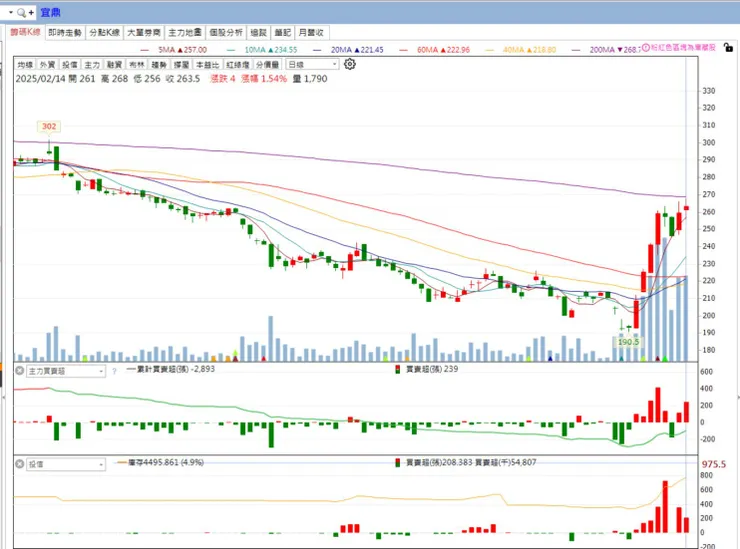Close the 主力買賣超 indicator panel
740x549 pixels.
coord(19,371)
